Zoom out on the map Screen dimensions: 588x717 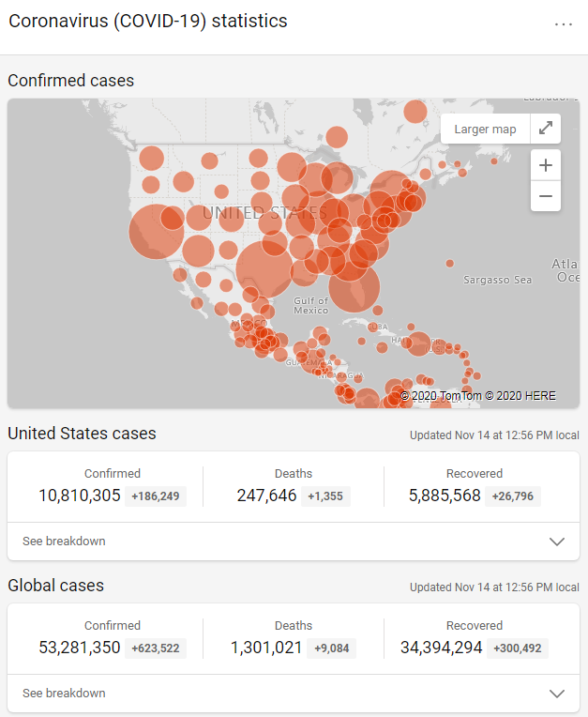tap(545, 196)
